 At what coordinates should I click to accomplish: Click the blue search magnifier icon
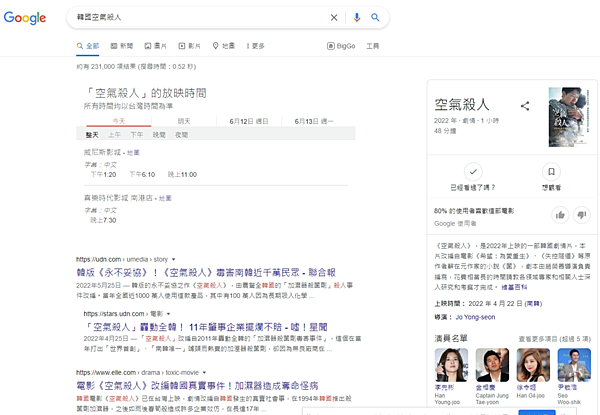point(375,18)
